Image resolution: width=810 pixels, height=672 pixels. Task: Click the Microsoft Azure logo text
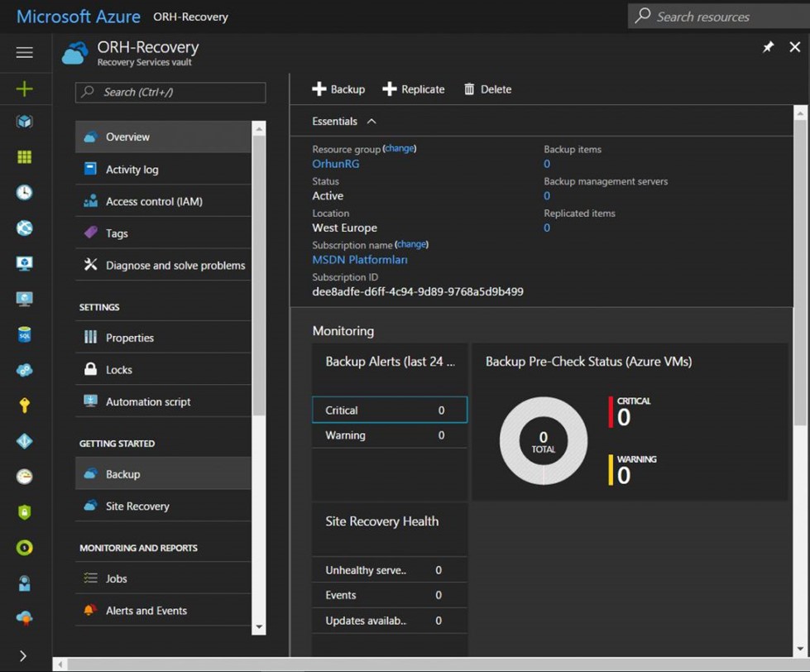click(x=79, y=17)
